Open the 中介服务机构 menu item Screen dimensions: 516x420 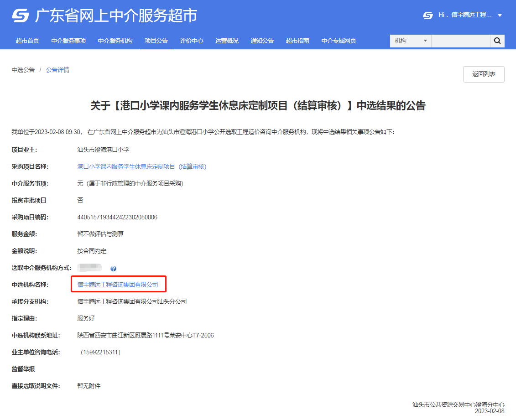[x=115, y=41]
